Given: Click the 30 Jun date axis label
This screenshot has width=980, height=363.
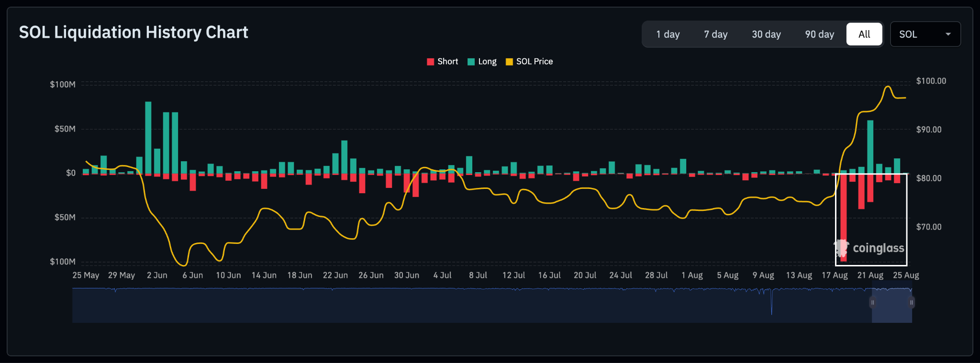Looking at the screenshot, I should [x=407, y=275].
